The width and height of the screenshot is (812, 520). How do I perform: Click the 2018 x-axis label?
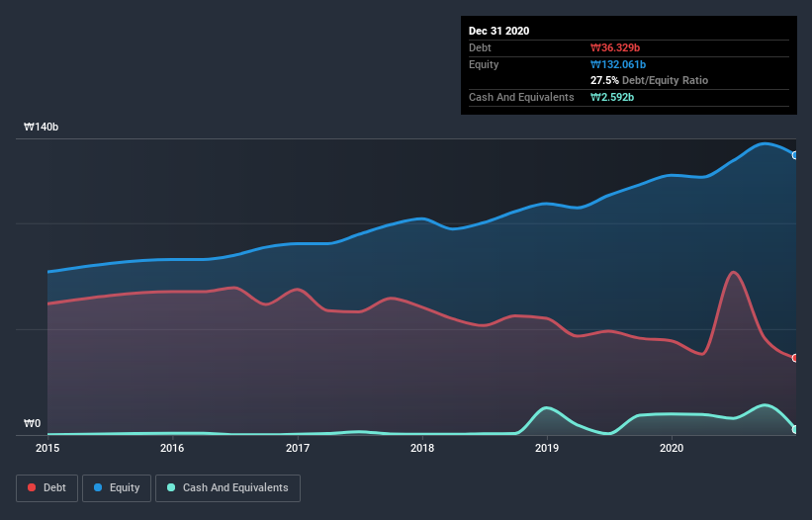coord(422,448)
